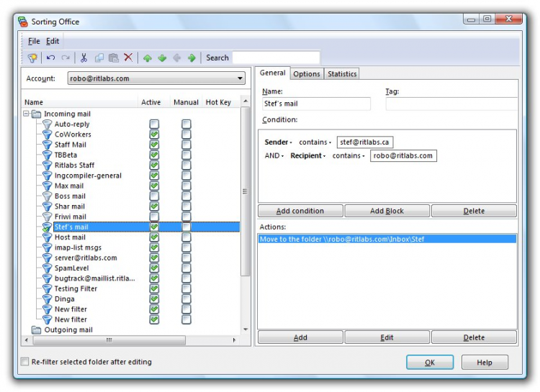Disable the Active checkbox for CoWorkers
The width and height of the screenshot is (540, 392).
click(154, 135)
